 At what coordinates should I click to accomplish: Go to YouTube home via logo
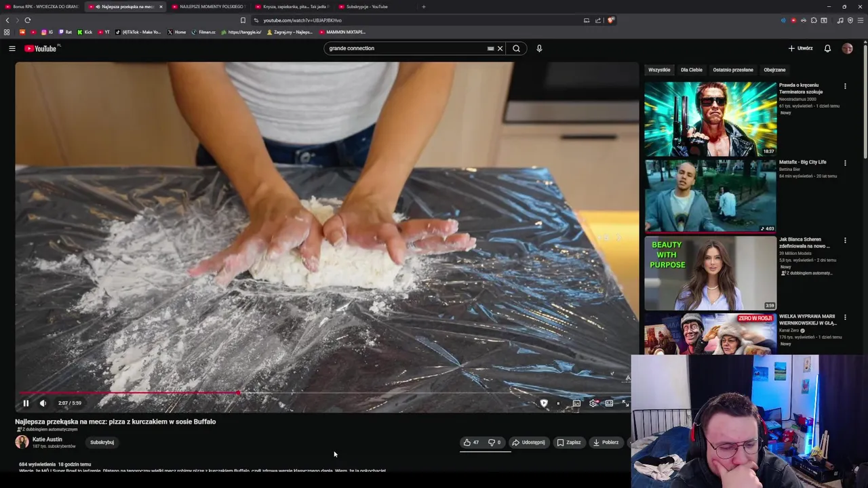(x=41, y=48)
